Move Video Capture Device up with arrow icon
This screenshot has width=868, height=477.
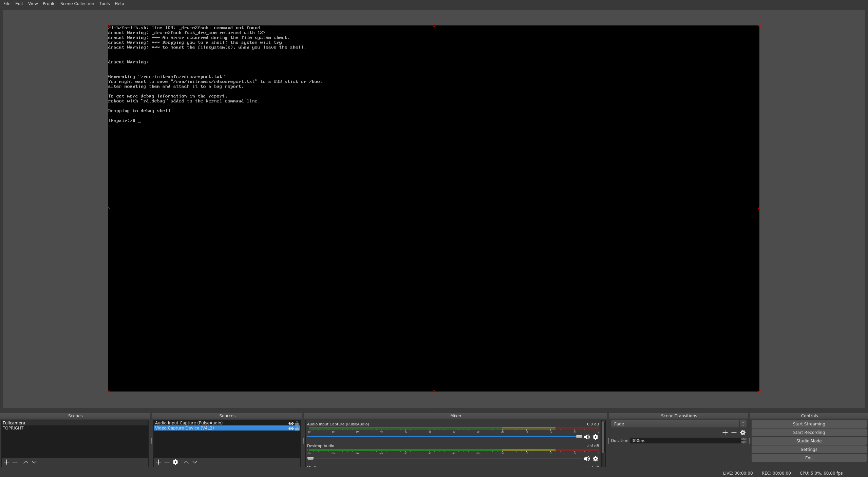[186, 462]
